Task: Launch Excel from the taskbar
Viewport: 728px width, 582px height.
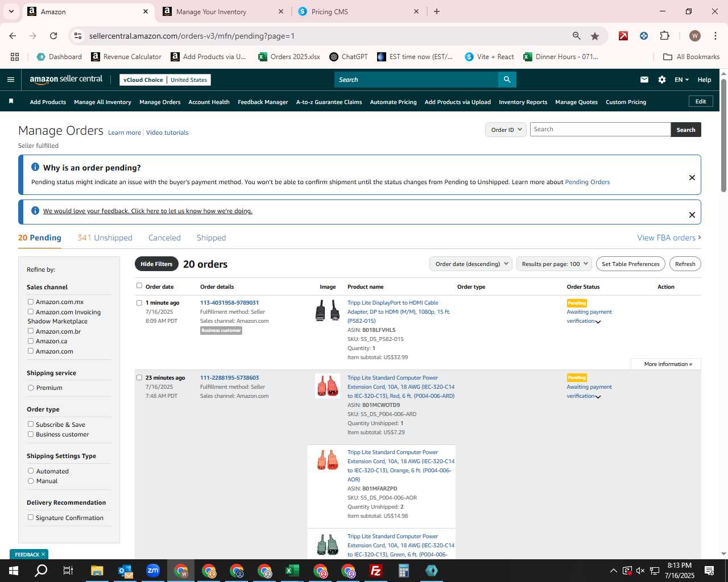Action: (292, 571)
